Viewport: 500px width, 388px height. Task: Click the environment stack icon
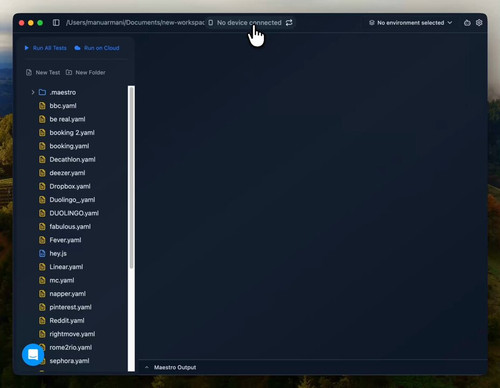coord(372,23)
